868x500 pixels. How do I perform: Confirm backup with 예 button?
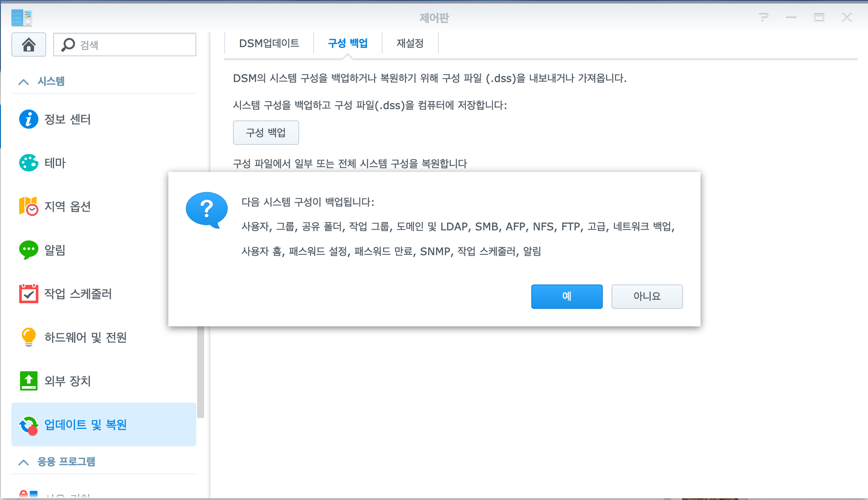567,296
